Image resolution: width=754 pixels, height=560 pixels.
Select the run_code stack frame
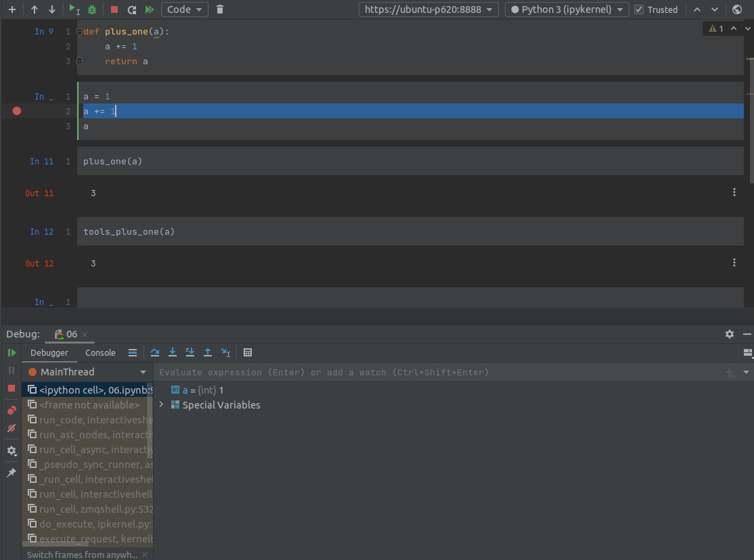[x=88, y=420]
